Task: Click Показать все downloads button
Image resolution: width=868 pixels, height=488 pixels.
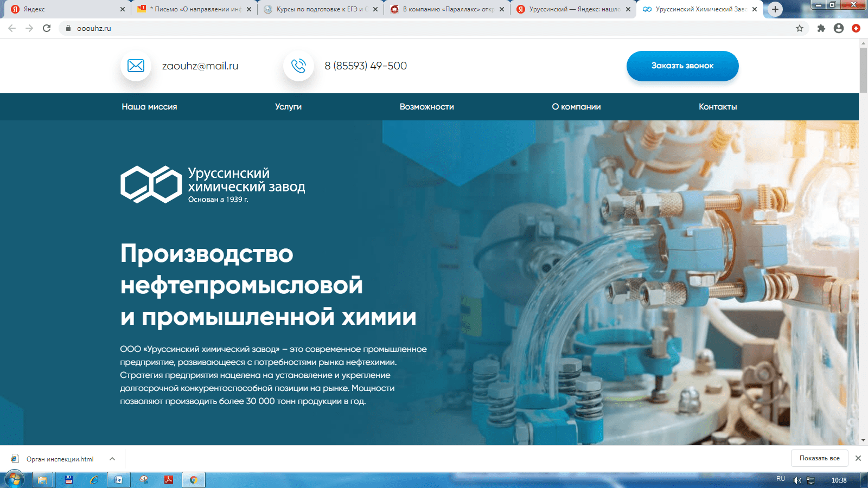Action: click(x=819, y=458)
